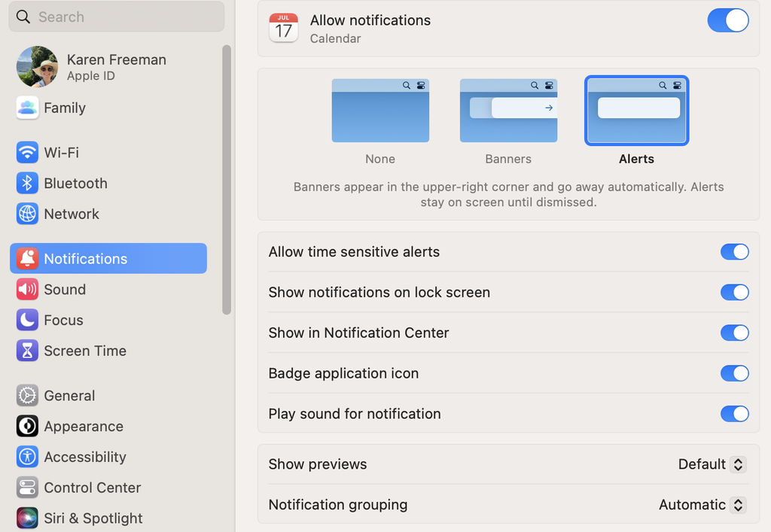Disable Play sound for notification
Screen dimensions: 771x532
tap(734, 414)
